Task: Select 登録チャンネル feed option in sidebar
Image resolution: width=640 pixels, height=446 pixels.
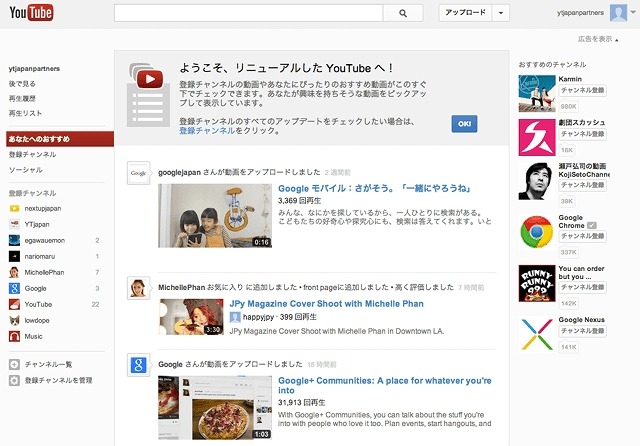Action: 33,155
